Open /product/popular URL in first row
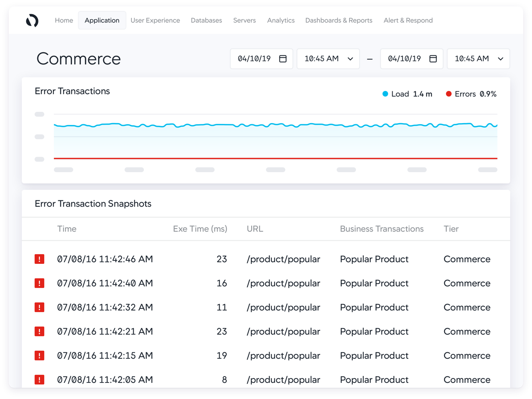 pos(283,259)
